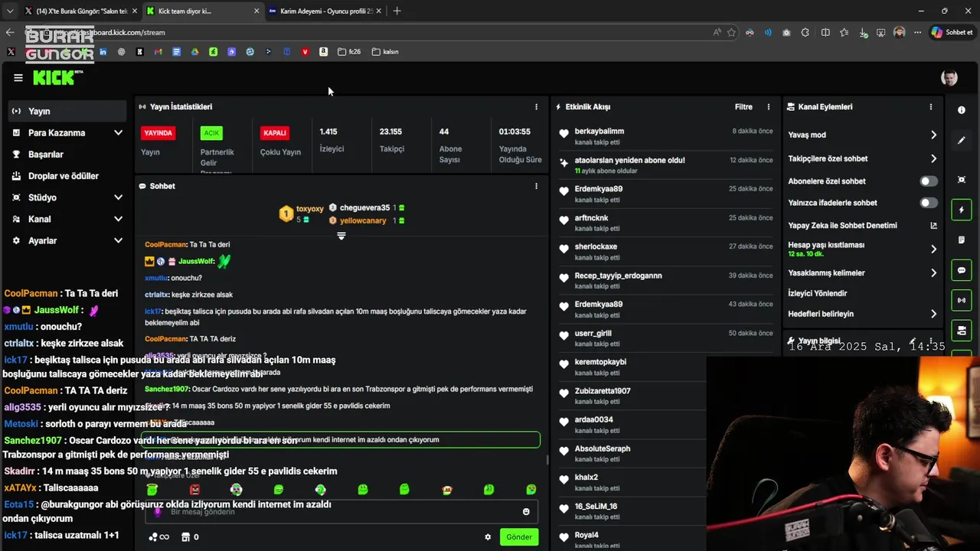Click the pencil edit icon in right sidebar
This screenshot has width=980, height=551.
point(962,141)
